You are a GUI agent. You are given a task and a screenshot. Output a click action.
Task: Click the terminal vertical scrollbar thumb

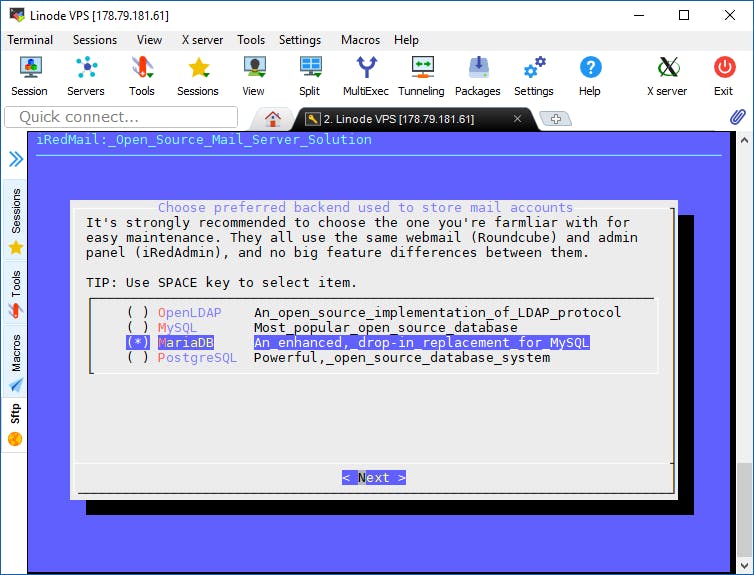[744, 509]
